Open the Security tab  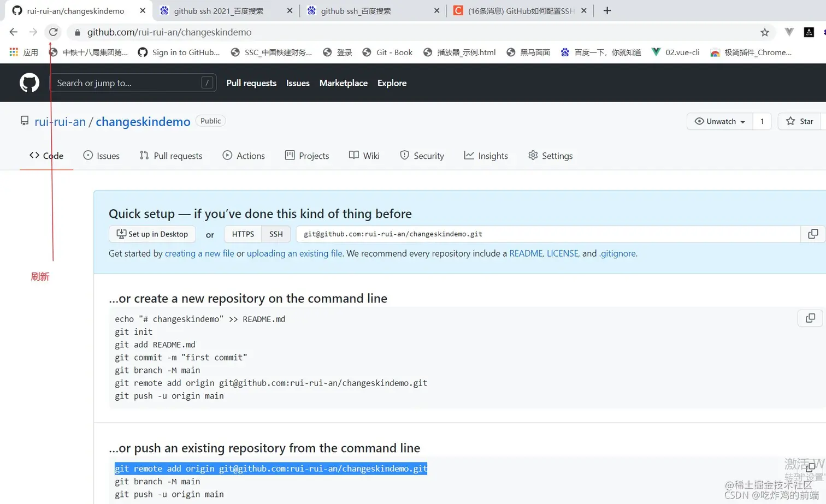coord(422,156)
